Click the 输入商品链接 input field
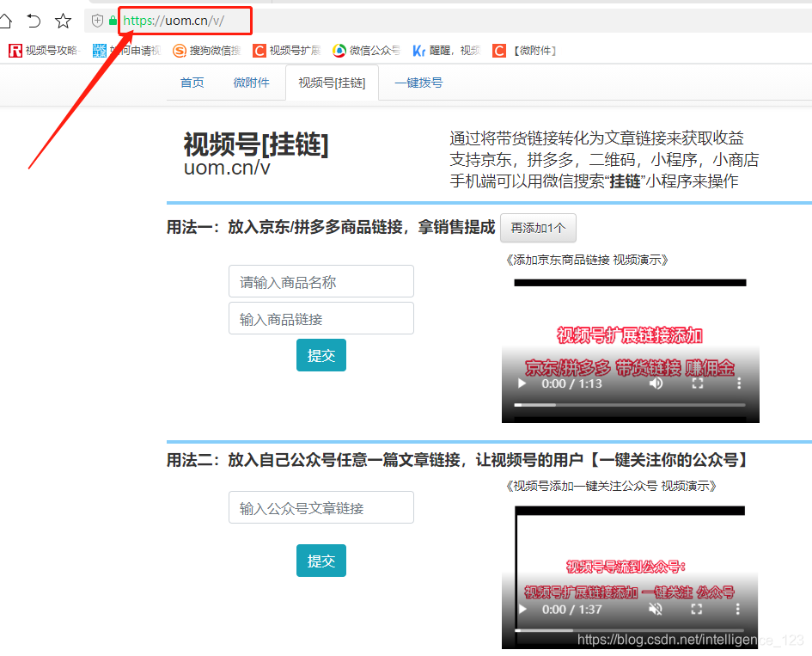The image size is (812, 656). tap(321, 318)
